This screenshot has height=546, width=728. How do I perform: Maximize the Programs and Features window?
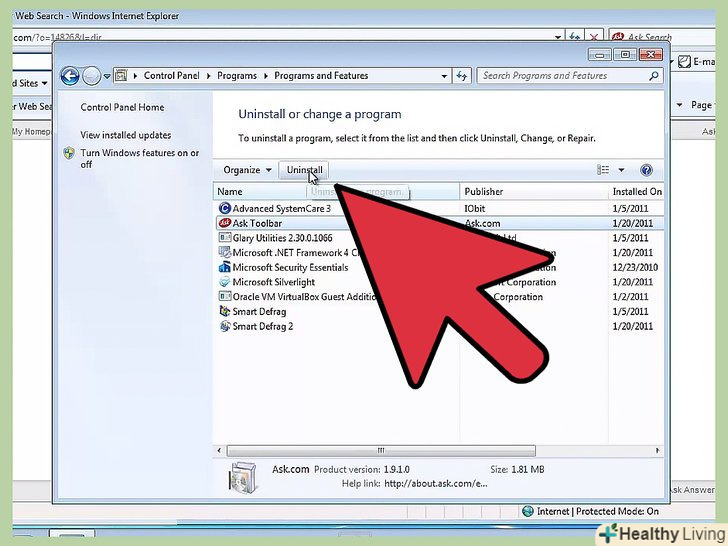625,55
